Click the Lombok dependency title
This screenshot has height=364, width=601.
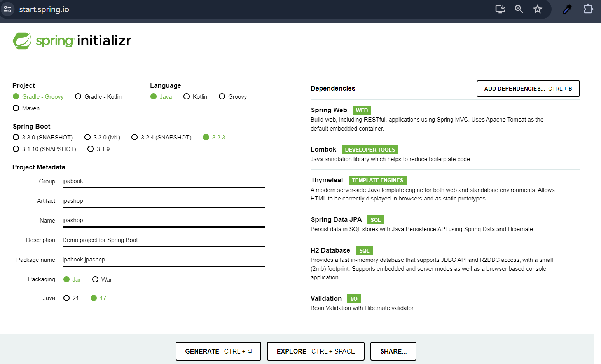323,150
